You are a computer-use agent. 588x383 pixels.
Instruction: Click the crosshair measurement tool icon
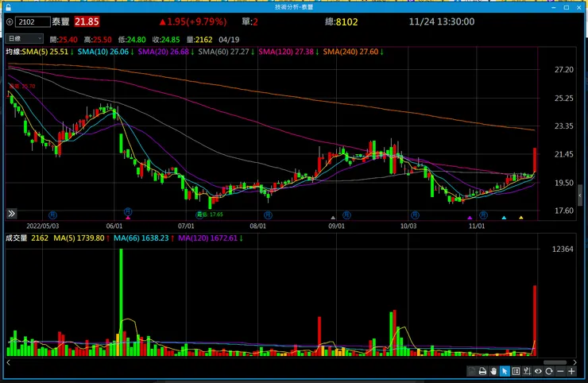527,371
